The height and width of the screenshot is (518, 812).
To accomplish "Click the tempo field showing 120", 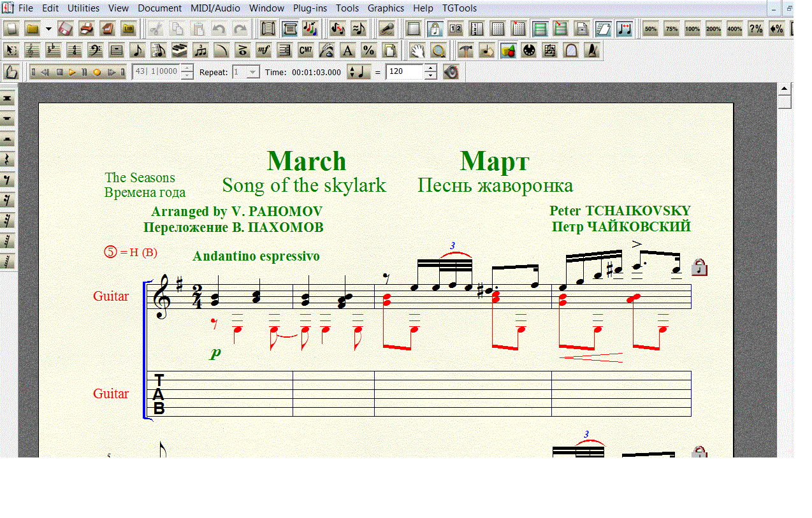I will [405, 72].
